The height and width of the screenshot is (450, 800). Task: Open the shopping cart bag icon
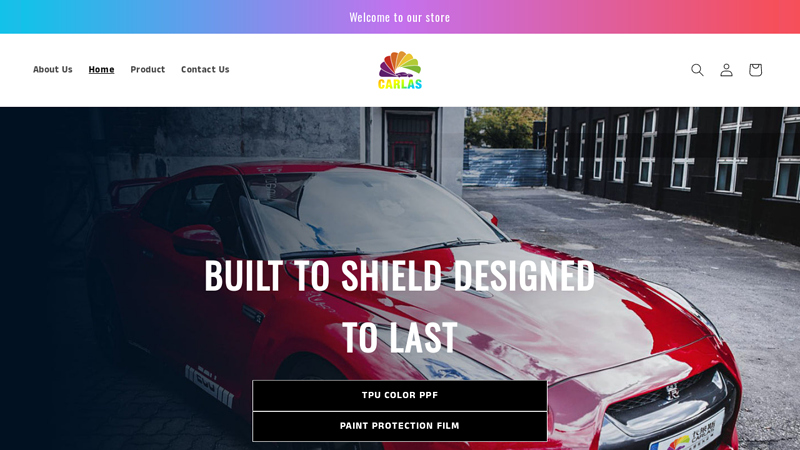tap(755, 70)
